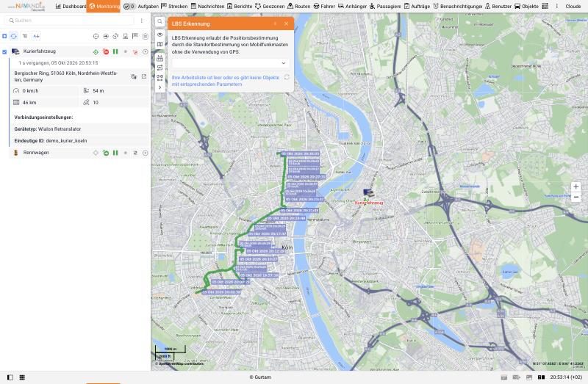Open the Berichte tab

coord(240,7)
